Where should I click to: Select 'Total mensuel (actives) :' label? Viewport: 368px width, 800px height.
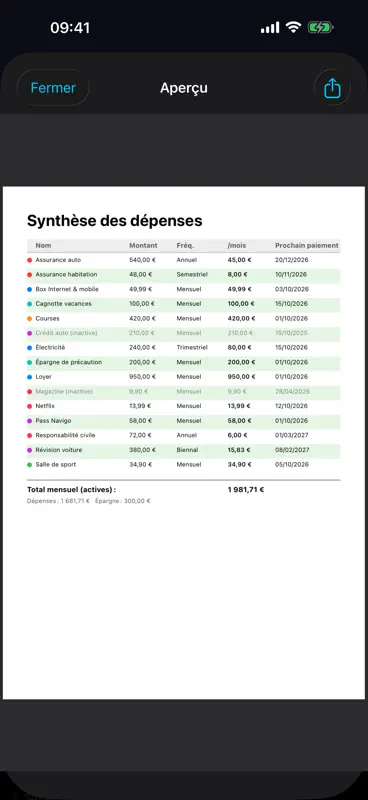click(71, 490)
